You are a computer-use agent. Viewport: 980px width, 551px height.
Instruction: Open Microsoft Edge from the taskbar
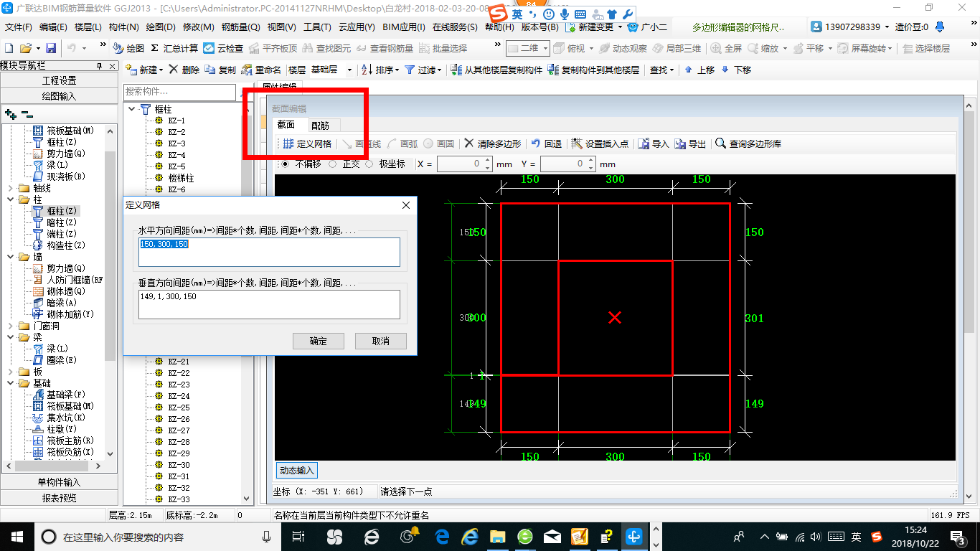pyautogui.click(x=442, y=537)
